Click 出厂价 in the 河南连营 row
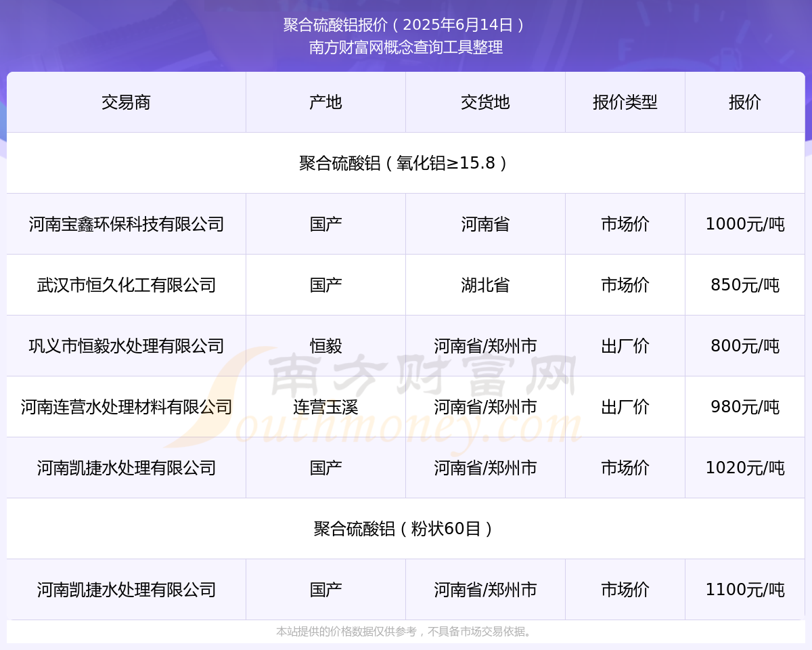This screenshot has height=650, width=812. pos(625,407)
